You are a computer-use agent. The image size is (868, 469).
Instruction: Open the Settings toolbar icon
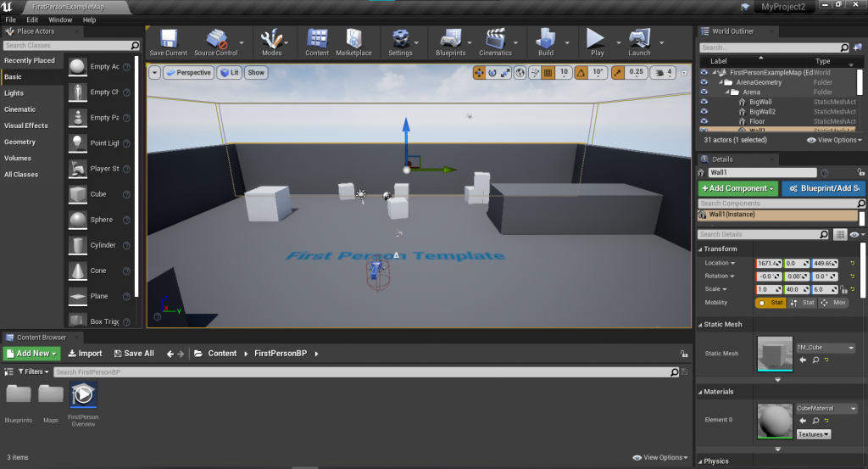tap(400, 42)
